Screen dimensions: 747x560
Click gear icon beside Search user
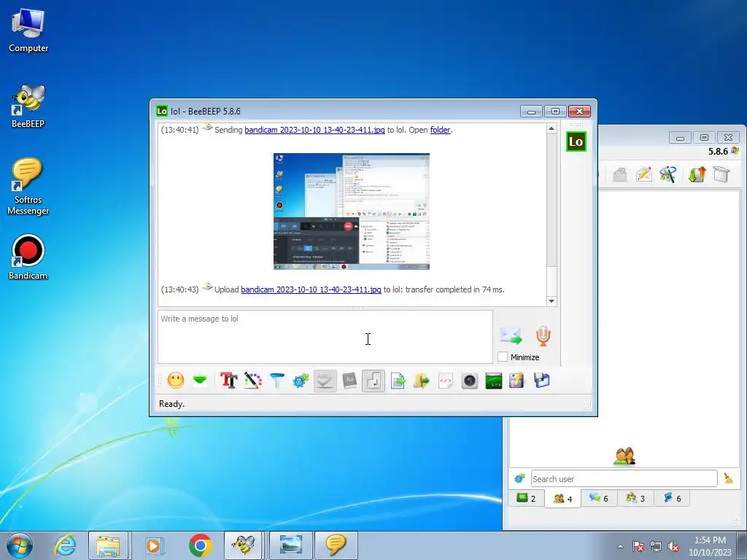pyautogui.click(x=519, y=478)
